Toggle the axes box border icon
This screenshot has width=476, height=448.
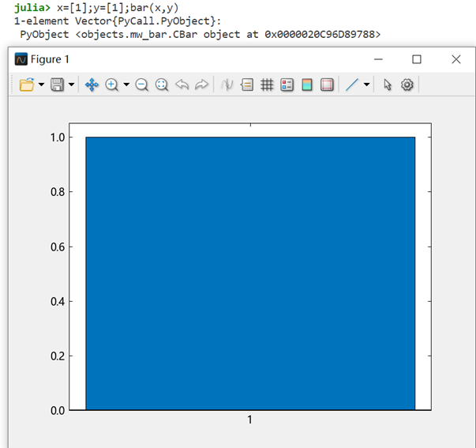pyautogui.click(x=327, y=85)
